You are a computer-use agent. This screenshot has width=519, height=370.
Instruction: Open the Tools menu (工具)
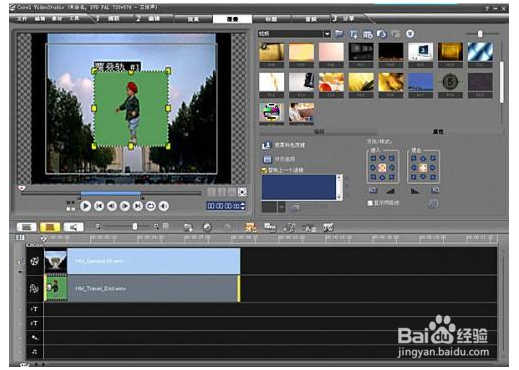tap(74, 19)
